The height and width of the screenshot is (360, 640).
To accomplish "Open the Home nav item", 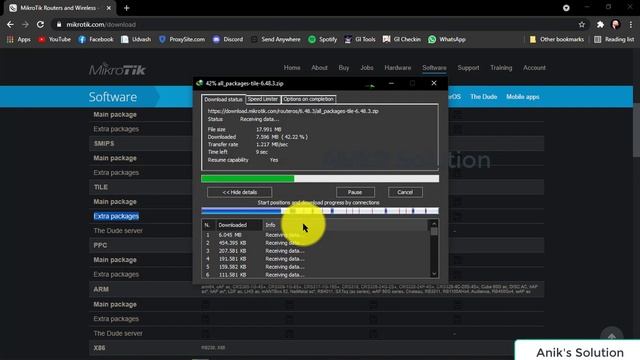I will (x=292, y=68).
